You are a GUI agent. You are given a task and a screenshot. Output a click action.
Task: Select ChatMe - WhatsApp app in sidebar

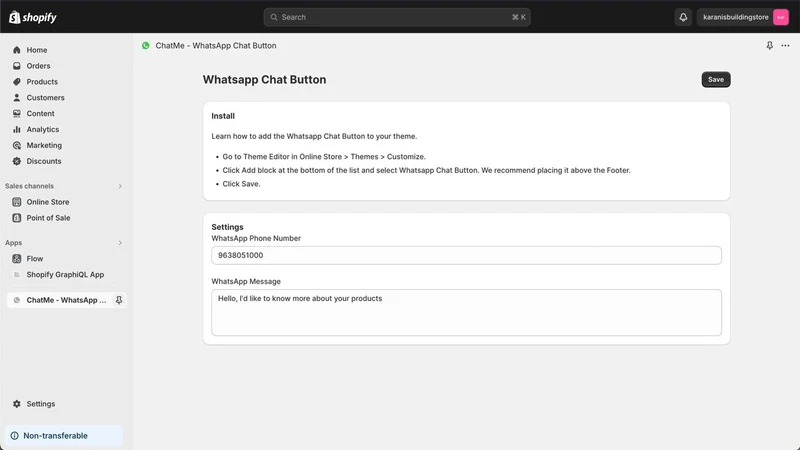(x=66, y=300)
